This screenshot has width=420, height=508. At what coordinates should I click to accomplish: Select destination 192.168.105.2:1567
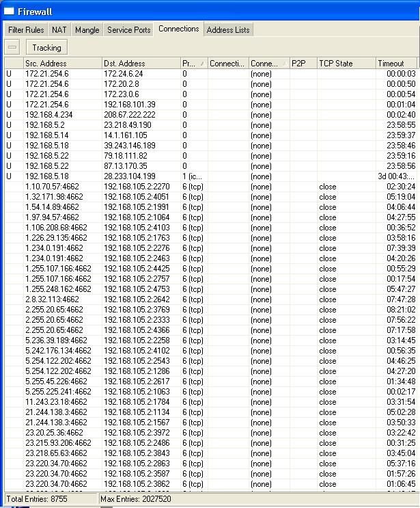[137, 423]
